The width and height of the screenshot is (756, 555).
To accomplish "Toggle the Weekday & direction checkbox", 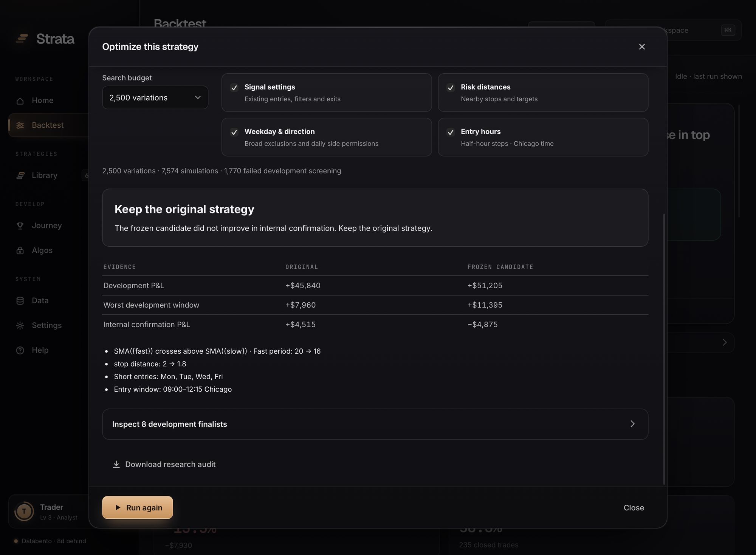I will point(234,133).
